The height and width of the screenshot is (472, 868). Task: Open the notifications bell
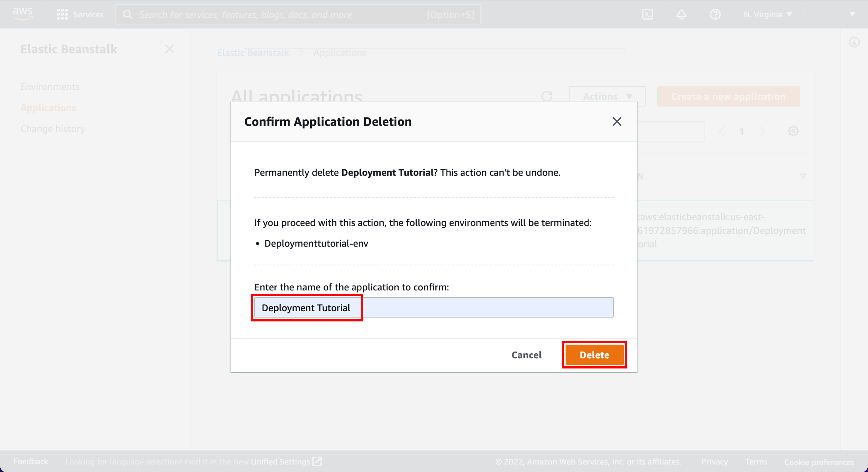pos(681,14)
